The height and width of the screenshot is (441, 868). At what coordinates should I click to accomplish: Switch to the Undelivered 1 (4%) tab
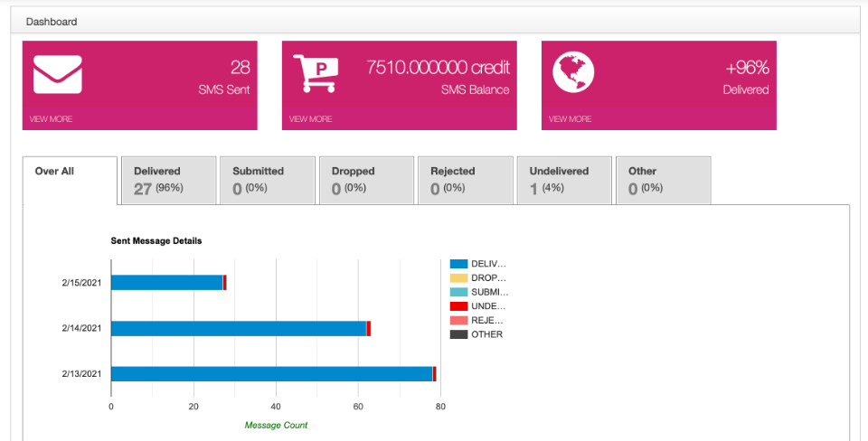click(x=564, y=181)
